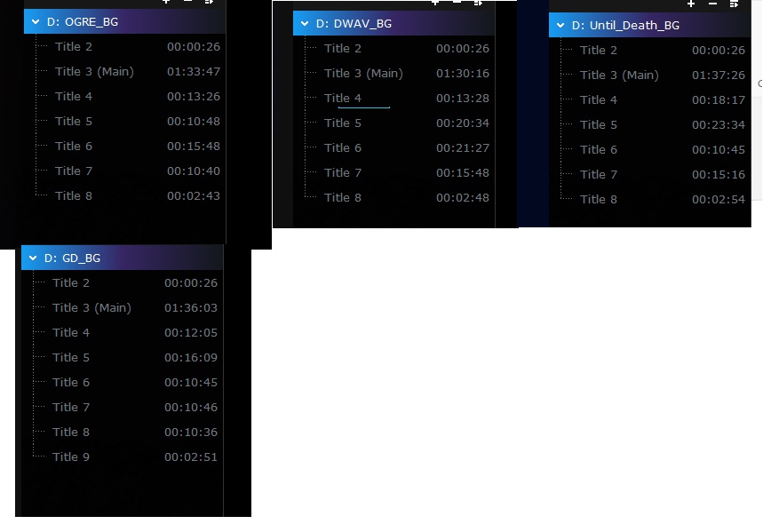Select the D: GD_BG header label
Viewport: 763px width, 532px height.
tap(72, 258)
